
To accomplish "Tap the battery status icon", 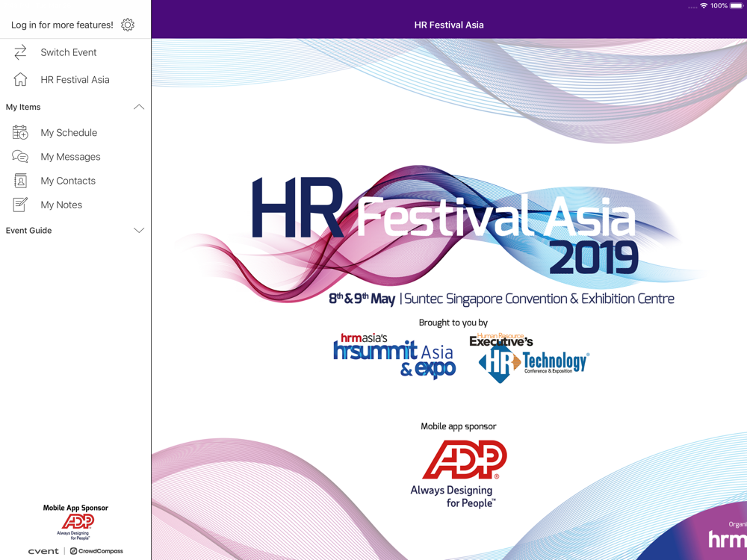I will pos(737,6).
